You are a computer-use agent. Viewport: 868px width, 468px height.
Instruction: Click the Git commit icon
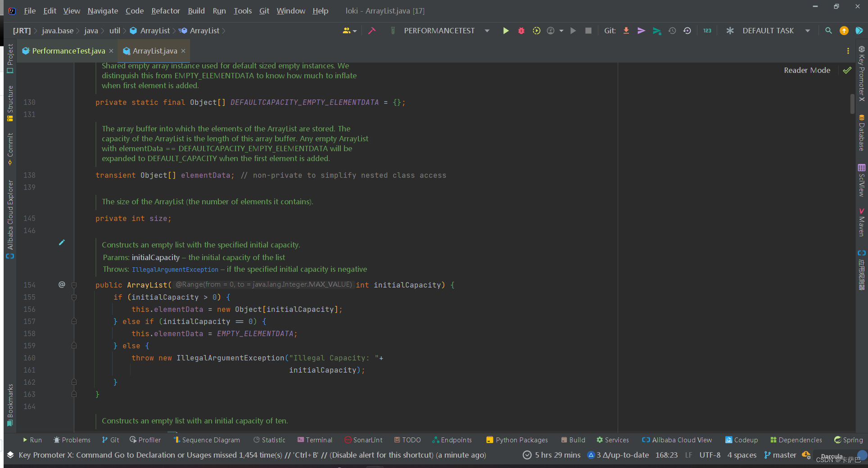642,31
